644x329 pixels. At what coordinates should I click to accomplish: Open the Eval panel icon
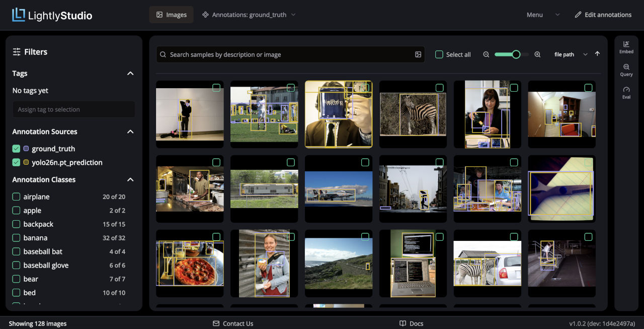tap(626, 89)
